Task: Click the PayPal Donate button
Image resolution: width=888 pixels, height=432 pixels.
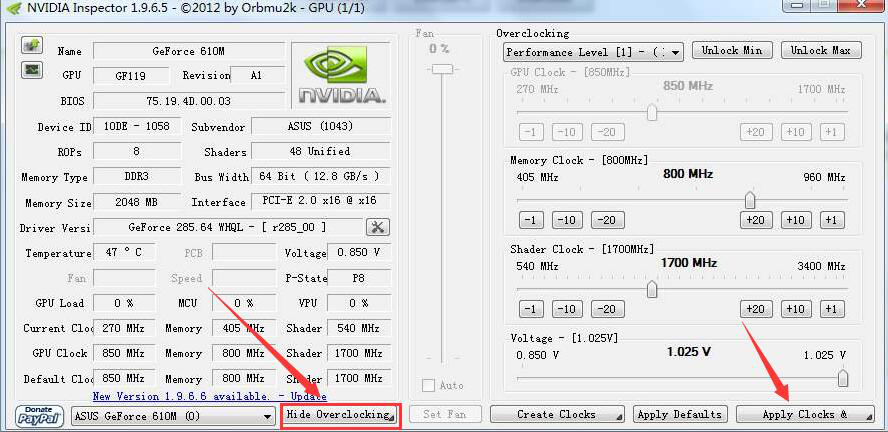Action: tap(40, 416)
